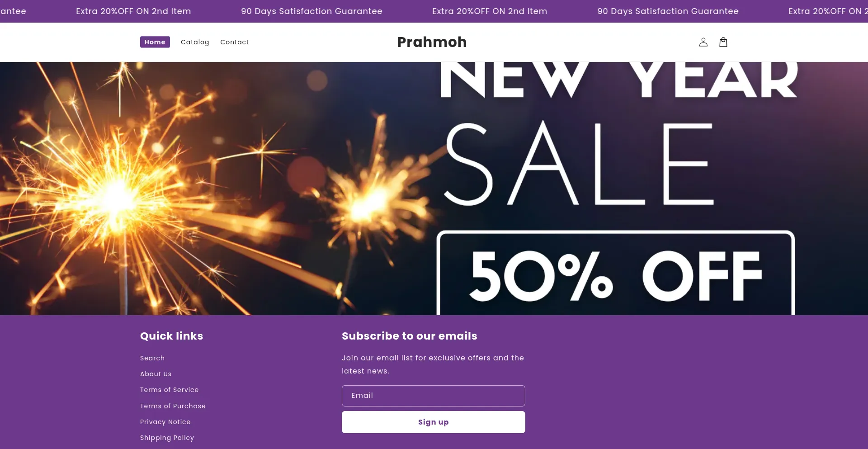The height and width of the screenshot is (449, 868).
Task: Open the Terms of Service link
Action: pos(169,390)
